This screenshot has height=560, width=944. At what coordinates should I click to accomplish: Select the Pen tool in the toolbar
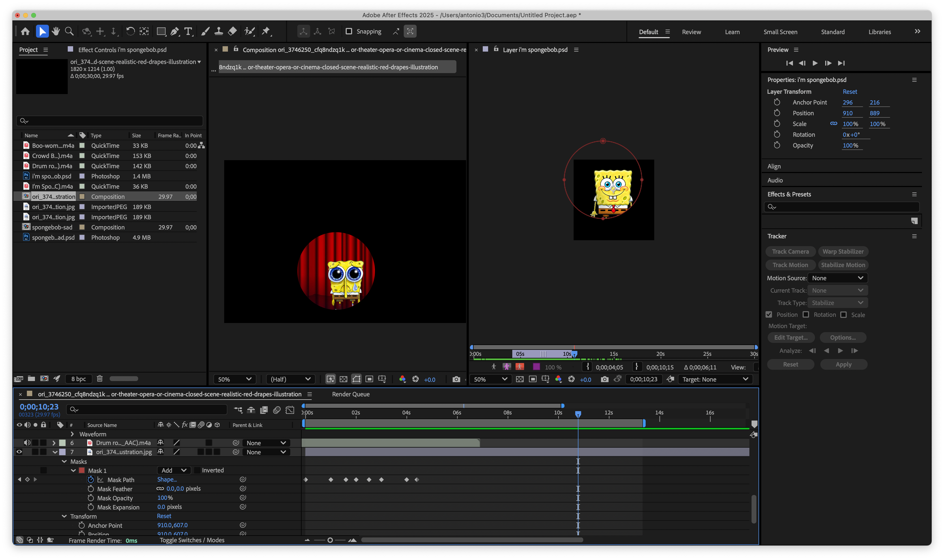pos(174,31)
